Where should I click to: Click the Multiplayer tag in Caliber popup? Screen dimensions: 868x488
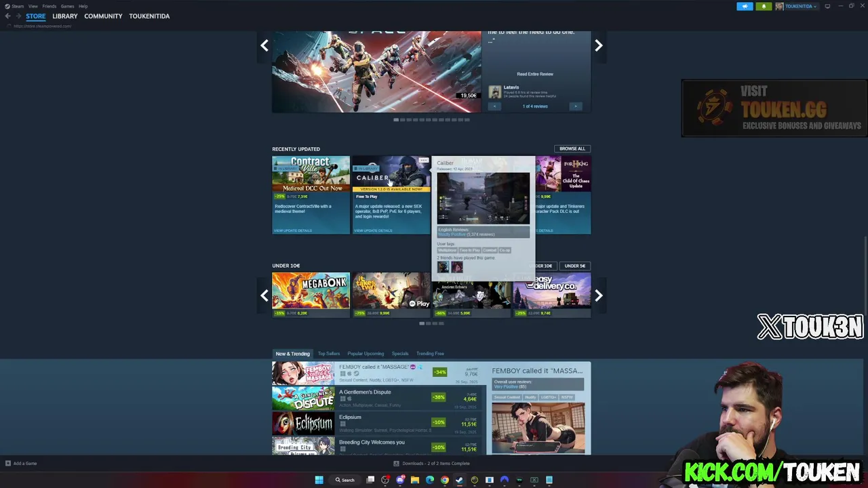click(447, 250)
